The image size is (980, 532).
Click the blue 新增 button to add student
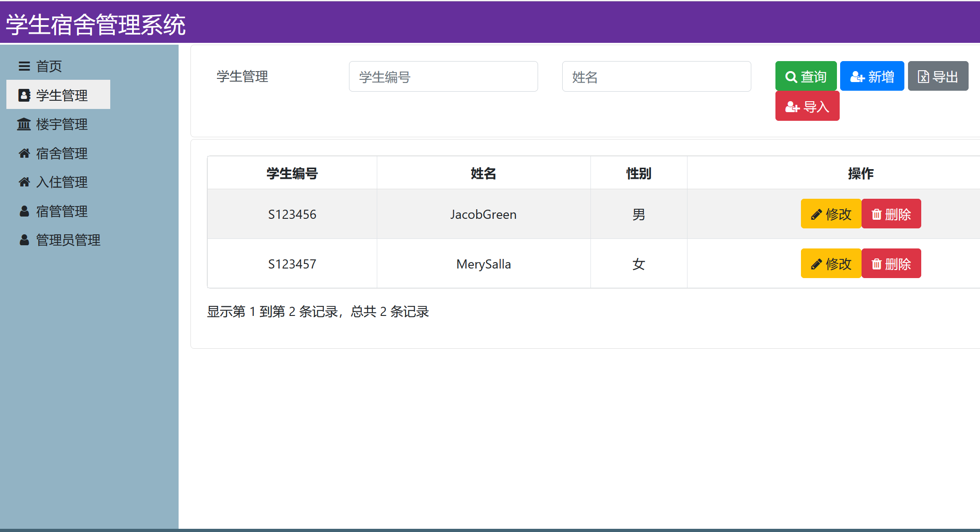point(872,76)
